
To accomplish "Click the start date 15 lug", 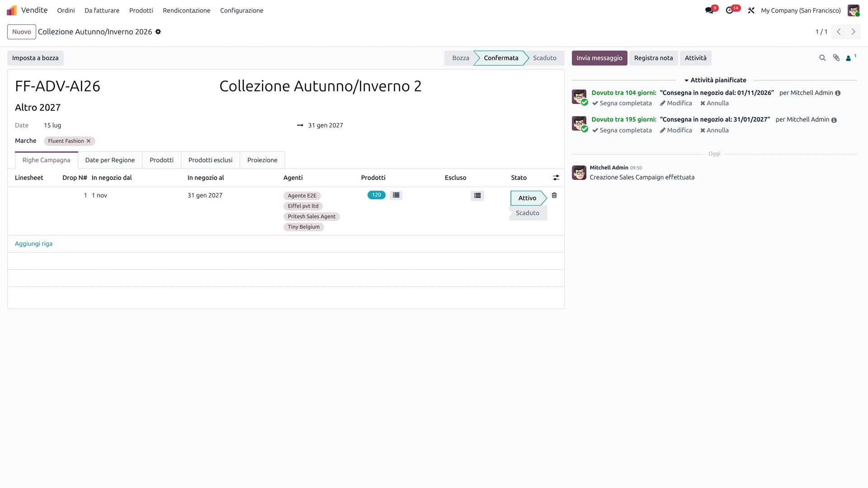I will pyautogui.click(x=52, y=125).
